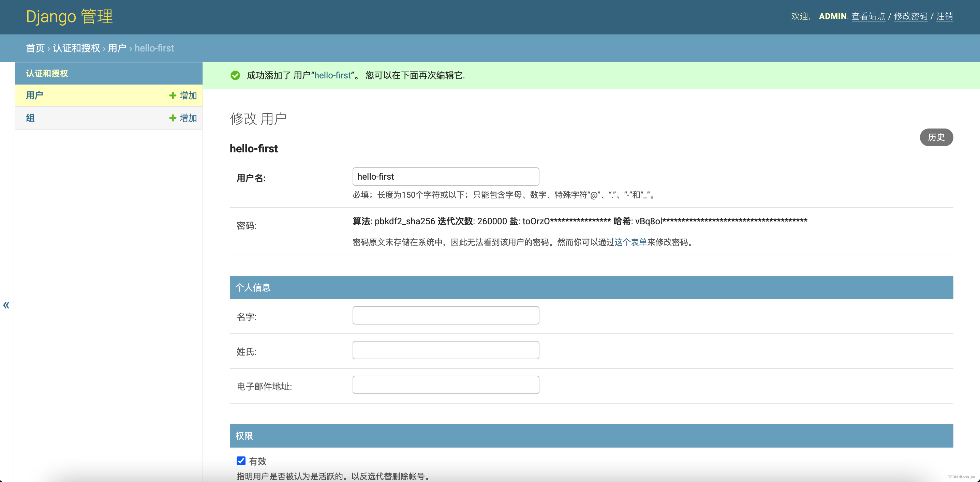Click the 用户名 help text about 150 characters
Image resolution: width=980 pixels, height=482 pixels.
[504, 195]
